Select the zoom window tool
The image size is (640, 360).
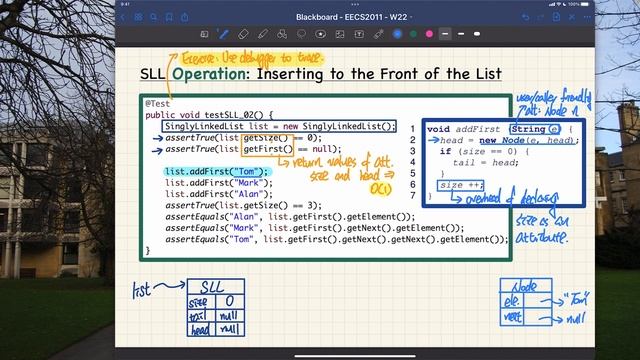(204, 34)
